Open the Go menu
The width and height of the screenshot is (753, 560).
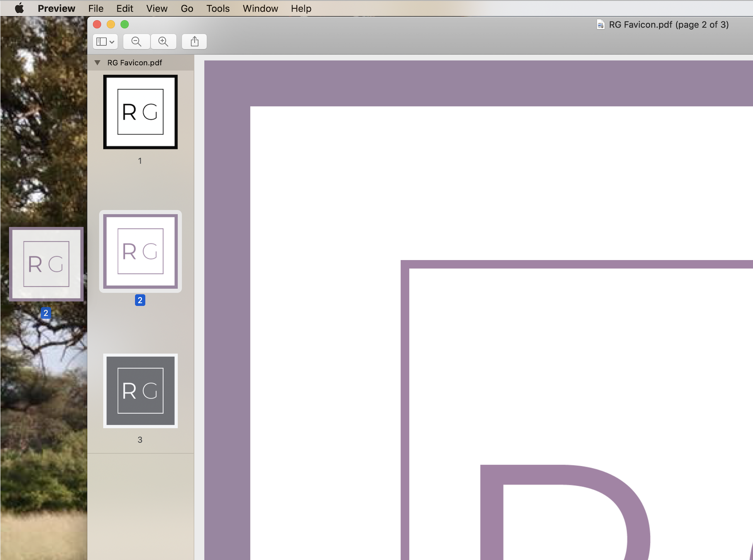pos(187,8)
